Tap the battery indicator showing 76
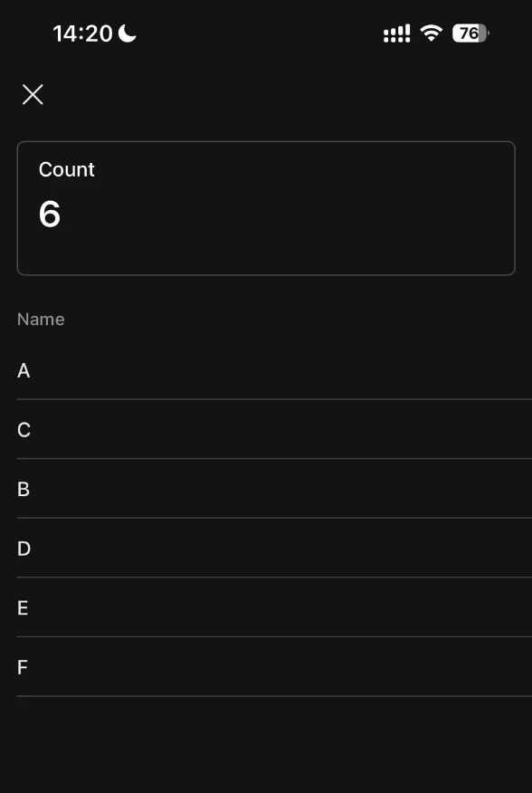This screenshot has width=532, height=793. (470, 33)
